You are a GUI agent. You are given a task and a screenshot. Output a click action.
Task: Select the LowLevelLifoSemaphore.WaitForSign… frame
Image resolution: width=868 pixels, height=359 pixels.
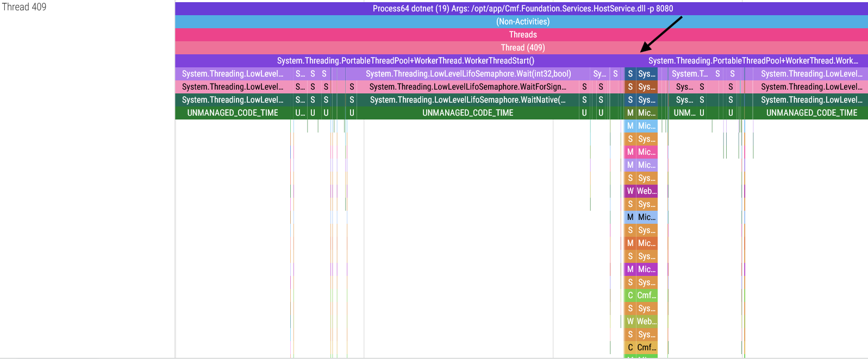[x=467, y=87]
